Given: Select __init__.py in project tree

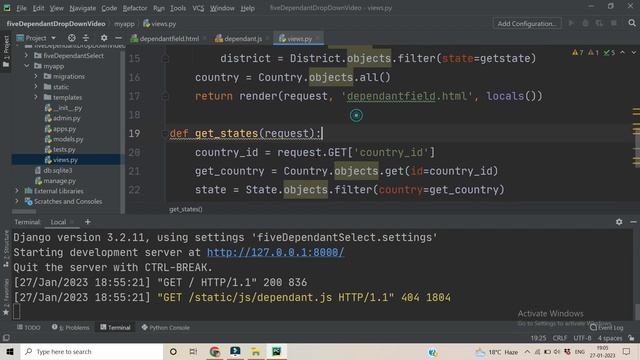Looking at the screenshot, I should [x=63, y=108].
